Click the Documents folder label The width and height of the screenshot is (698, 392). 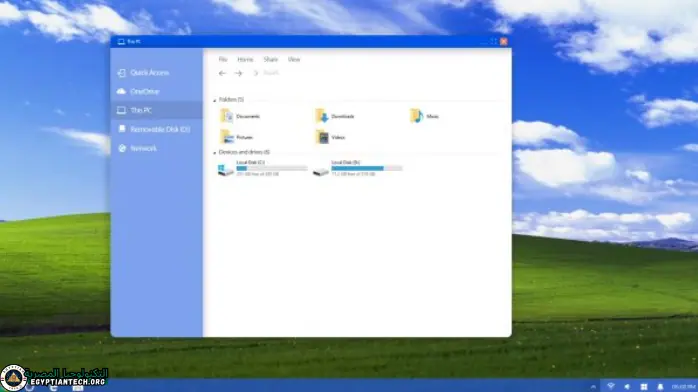(x=248, y=116)
